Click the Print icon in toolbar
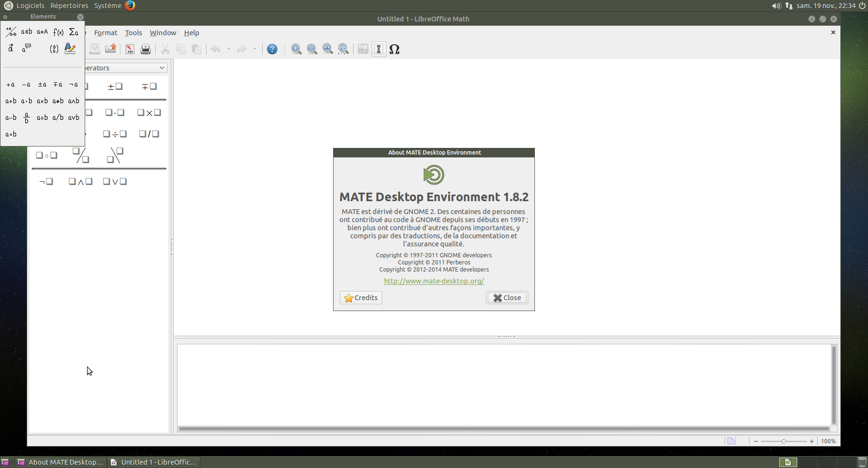This screenshot has width=868, height=468. coord(146,49)
